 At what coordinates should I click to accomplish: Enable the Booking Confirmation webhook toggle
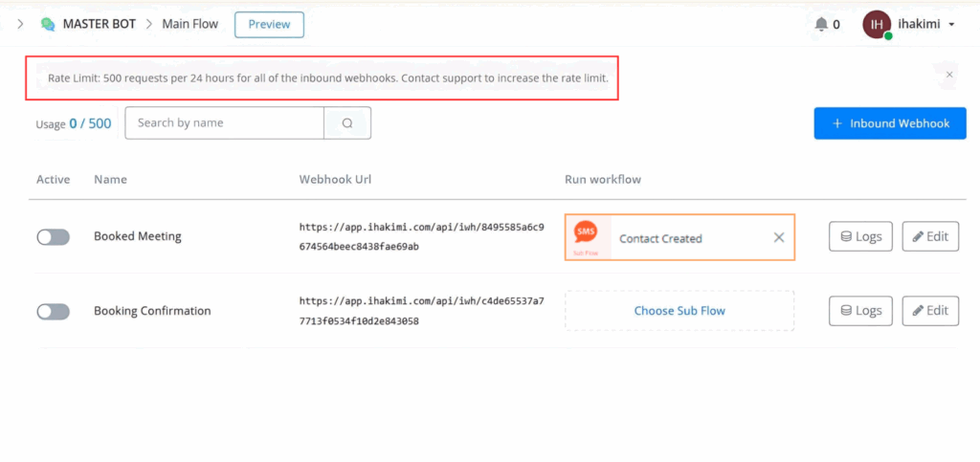53,312
